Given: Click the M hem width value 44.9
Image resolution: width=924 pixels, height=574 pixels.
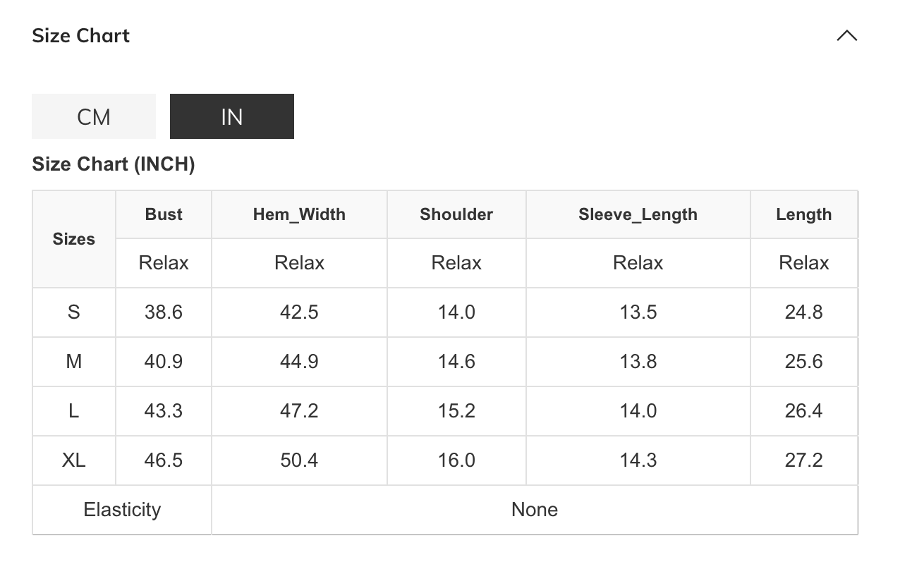Looking at the screenshot, I should click(299, 362).
